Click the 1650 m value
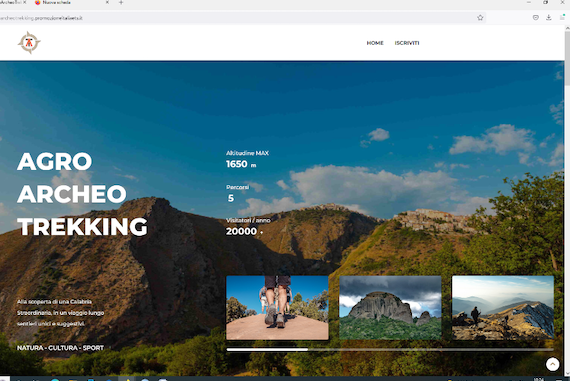570x381 pixels. pos(241,164)
